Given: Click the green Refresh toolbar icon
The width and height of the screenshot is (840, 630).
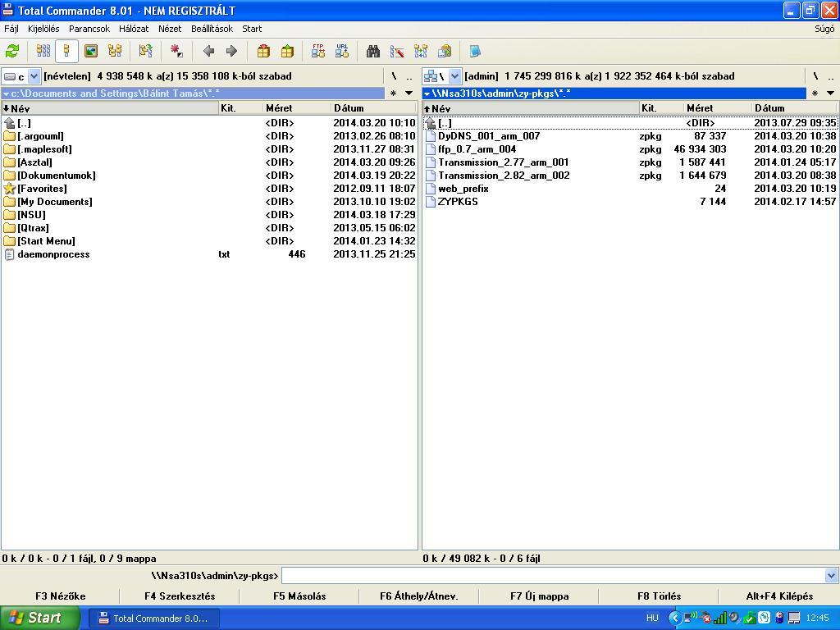Looking at the screenshot, I should tap(12, 52).
